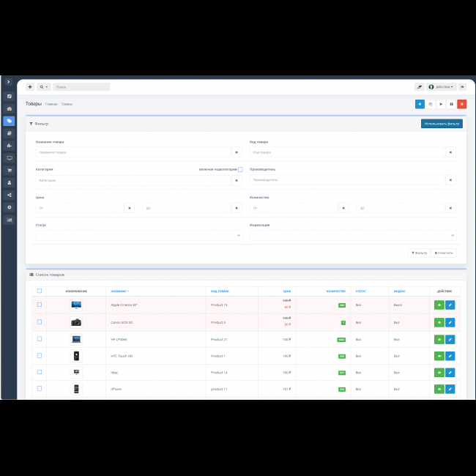Click green view eye for Canon EOS 5D

(x=439, y=322)
